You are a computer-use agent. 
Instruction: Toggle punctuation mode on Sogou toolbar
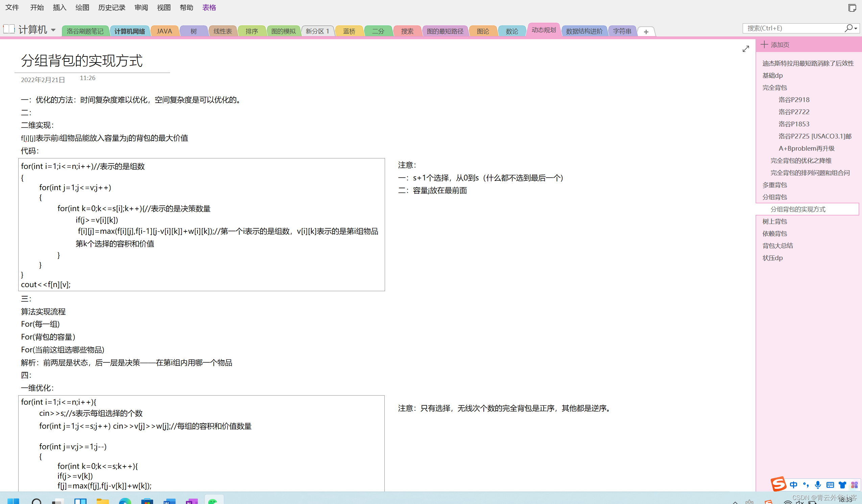coord(806,485)
